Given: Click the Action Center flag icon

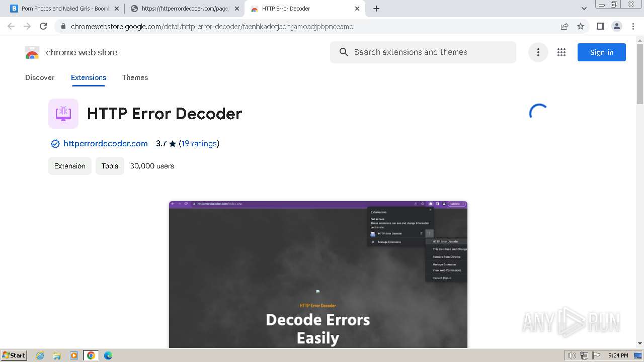Looking at the screenshot, I should (x=596, y=355).
